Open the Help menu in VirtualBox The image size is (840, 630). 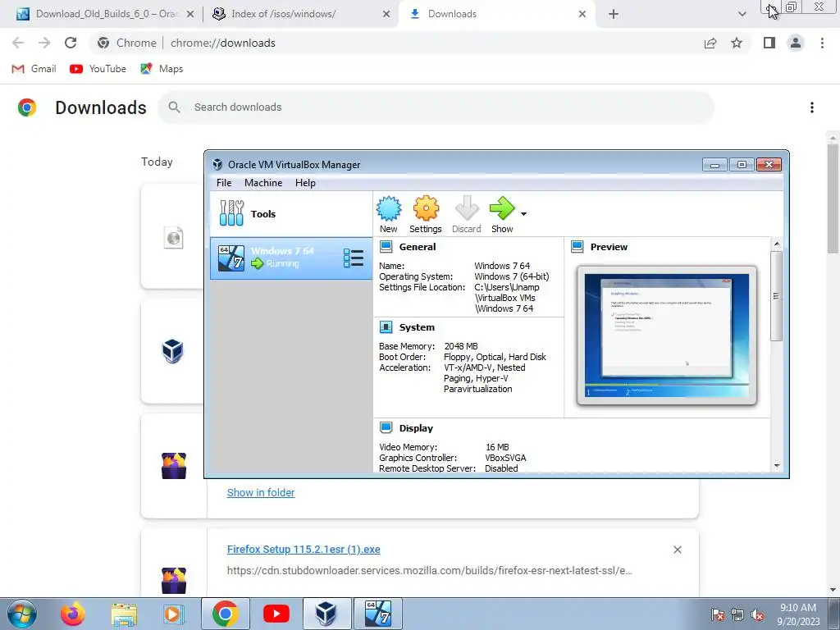click(x=305, y=183)
